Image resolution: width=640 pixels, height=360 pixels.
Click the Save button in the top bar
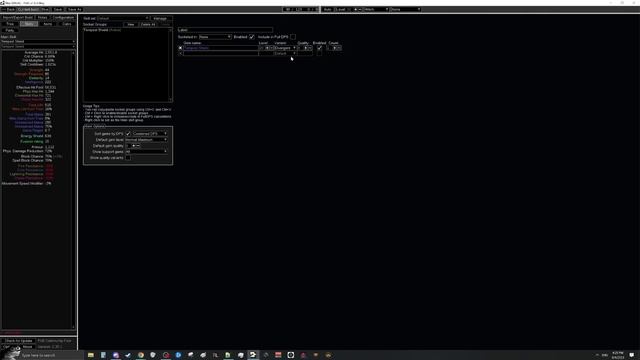(x=58, y=9)
